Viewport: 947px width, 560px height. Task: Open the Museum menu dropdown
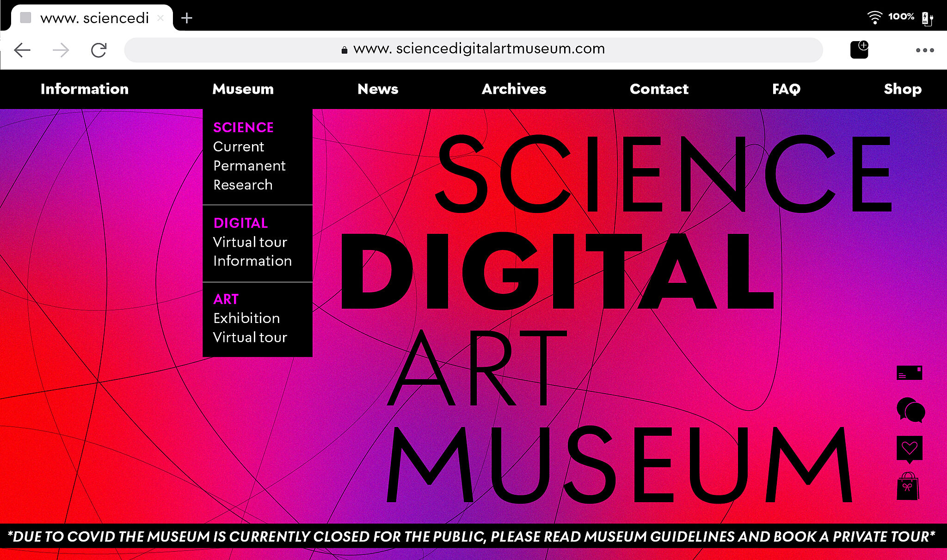tap(243, 89)
